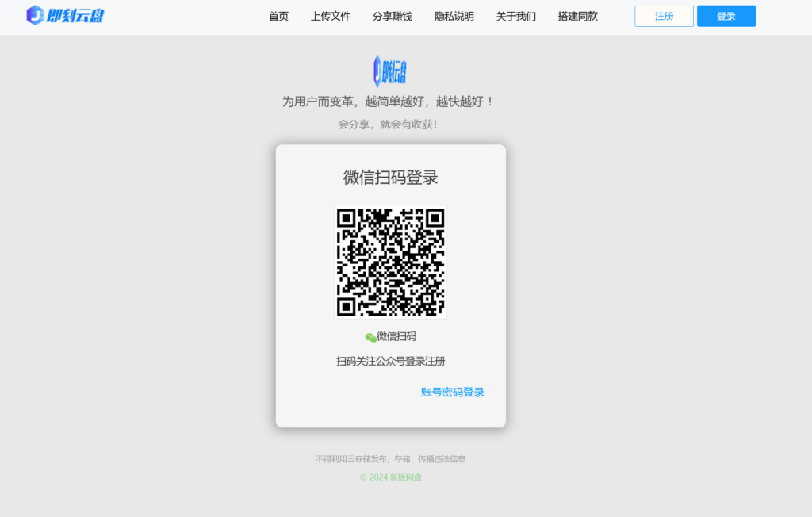Click the 不得利用云存储发布 disclaimer text
Image resolution: width=812 pixels, height=517 pixels.
point(390,459)
